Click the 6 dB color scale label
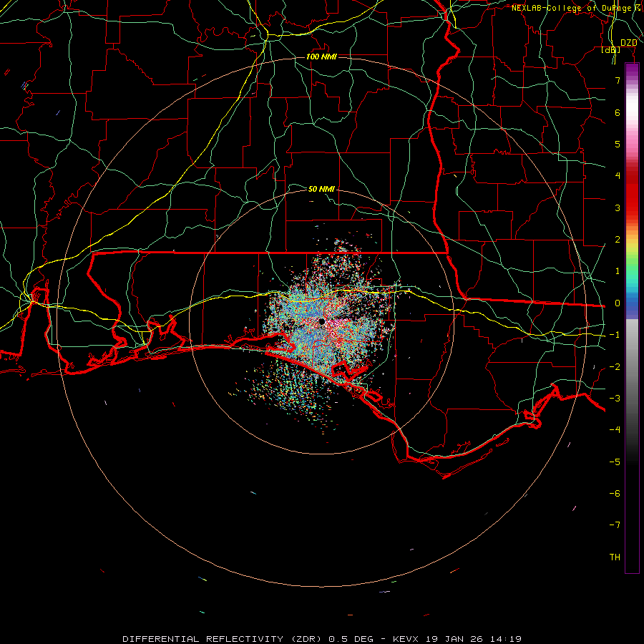The height and width of the screenshot is (644, 644). 618,112
